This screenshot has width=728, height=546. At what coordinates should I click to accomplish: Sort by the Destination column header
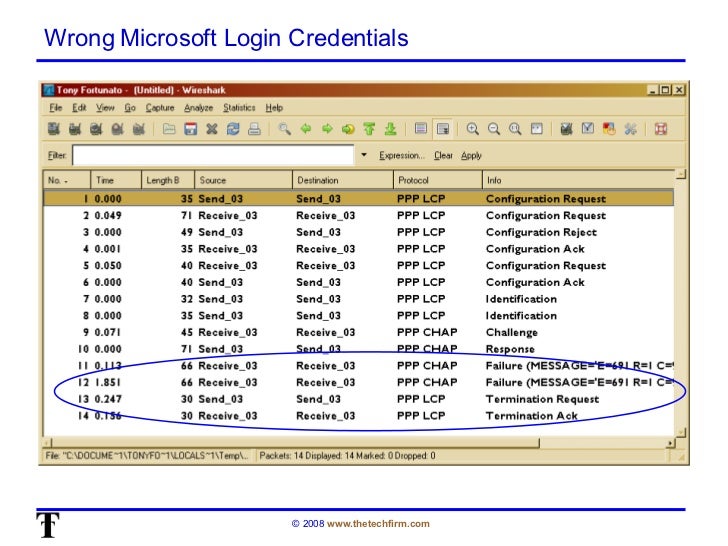[x=343, y=180]
